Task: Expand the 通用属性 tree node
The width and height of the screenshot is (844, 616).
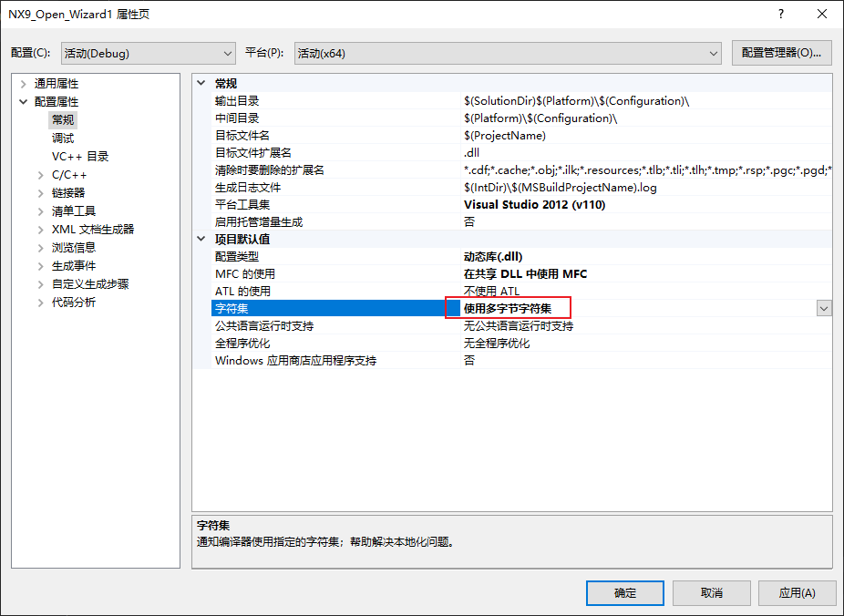Action: coord(24,84)
